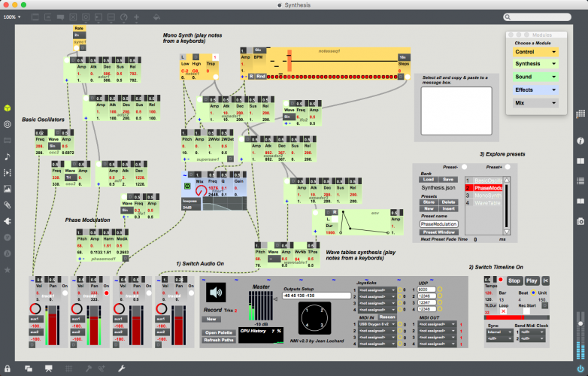
Task: Click the music note icon in left sidebar
Action: click(7, 156)
